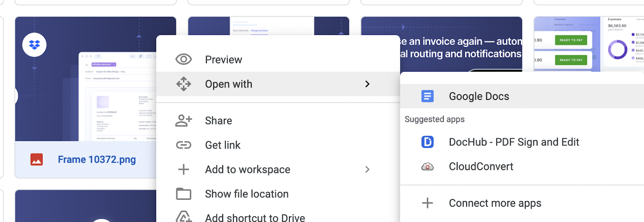
Task: Click the Add shortcut to Drive icon
Action: pos(184,217)
